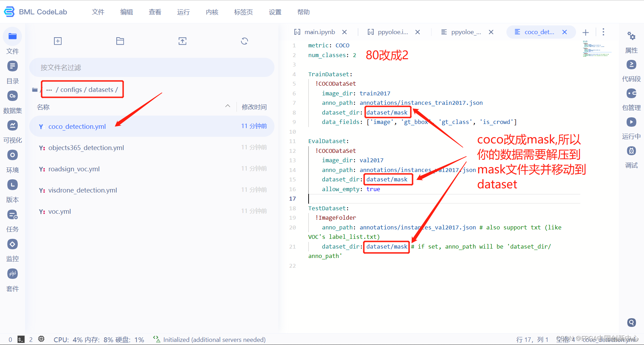This screenshot has height=345, width=644.
Task: Open the 监控 monitoring panel
Action: tap(13, 250)
